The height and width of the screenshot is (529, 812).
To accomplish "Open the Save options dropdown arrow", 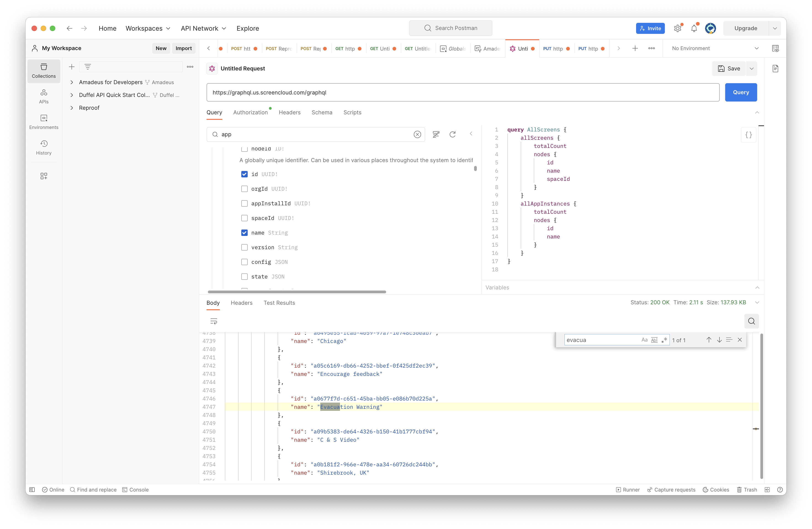I will [752, 69].
